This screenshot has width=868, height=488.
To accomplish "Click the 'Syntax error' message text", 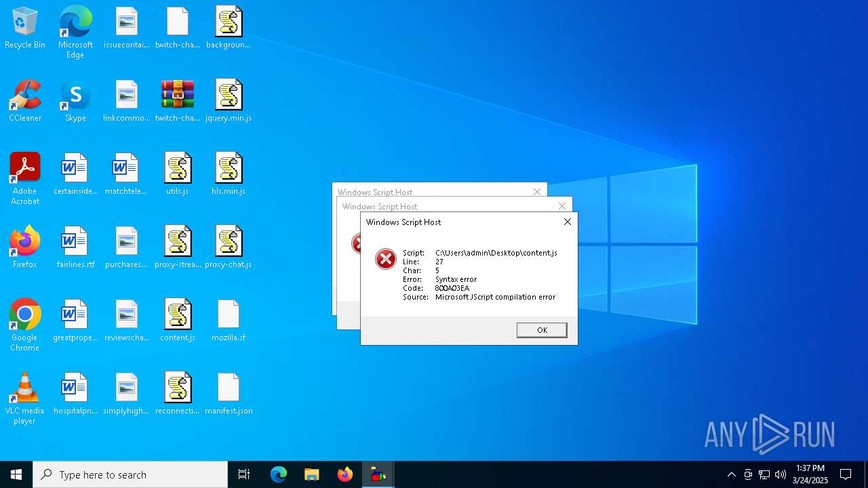I will pos(456,279).
